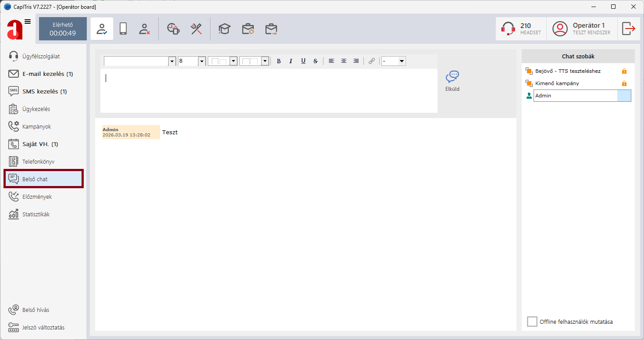
Task: Click the logout exit icon
Action: click(629, 29)
